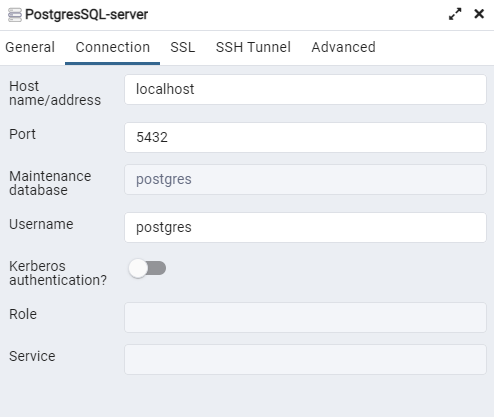The image size is (494, 417).
Task: Toggle Kerberos authentication switch
Action: tap(147, 268)
